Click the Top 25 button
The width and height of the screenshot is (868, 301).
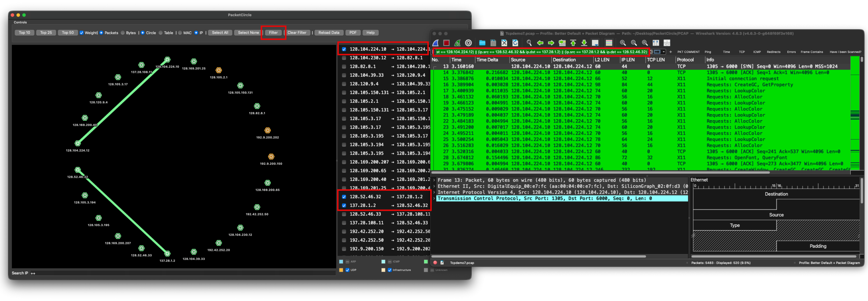pos(46,33)
